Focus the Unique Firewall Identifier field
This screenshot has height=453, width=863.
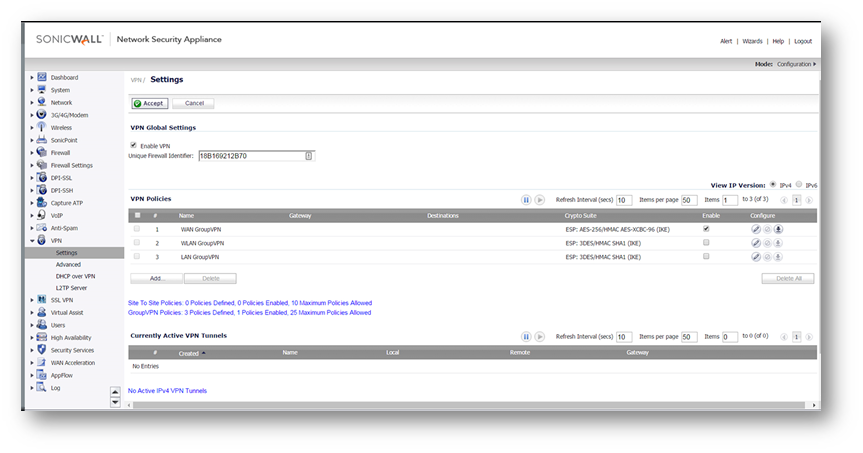[x=256, y=156]
